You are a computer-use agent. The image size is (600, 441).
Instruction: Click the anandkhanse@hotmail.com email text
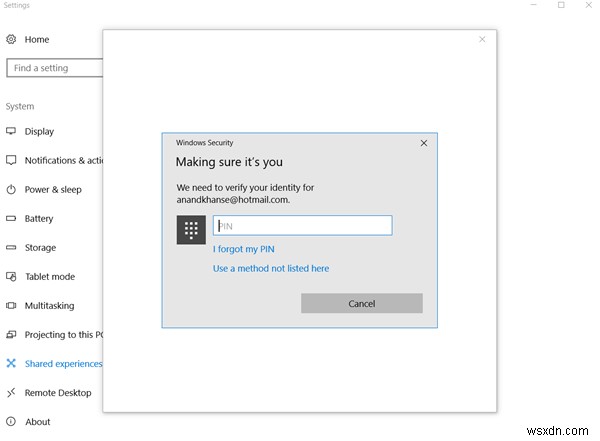click(233, 199)
